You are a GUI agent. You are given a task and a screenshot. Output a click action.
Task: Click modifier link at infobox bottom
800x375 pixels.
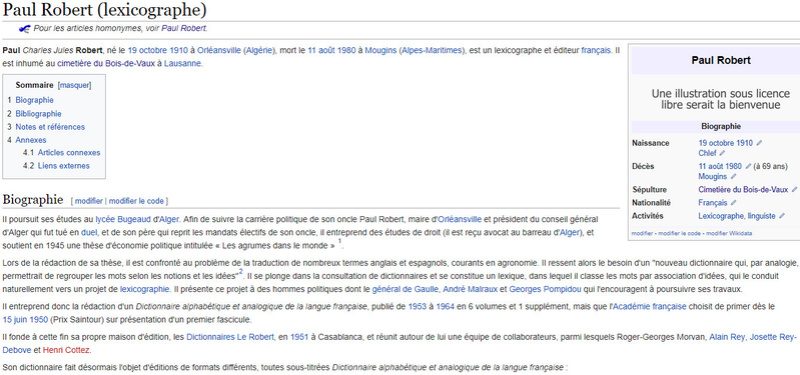pyautogui.click(x=642, y=233)
